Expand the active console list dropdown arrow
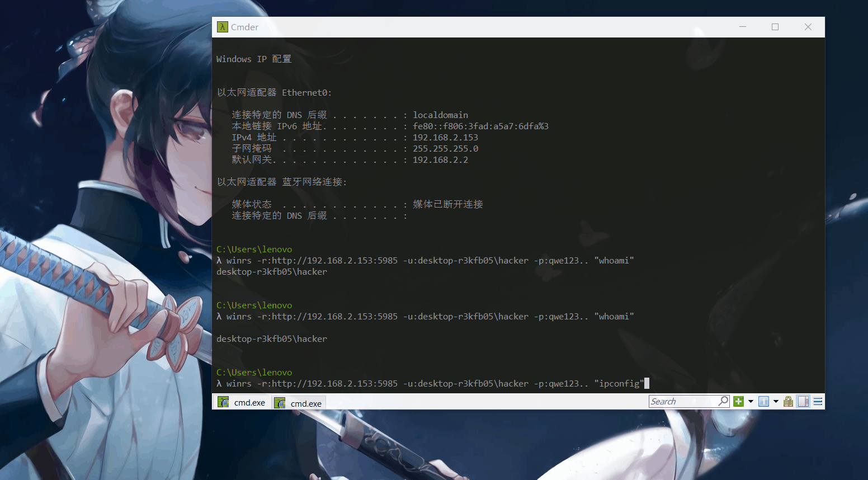868x480 pixels. point(776,402)
